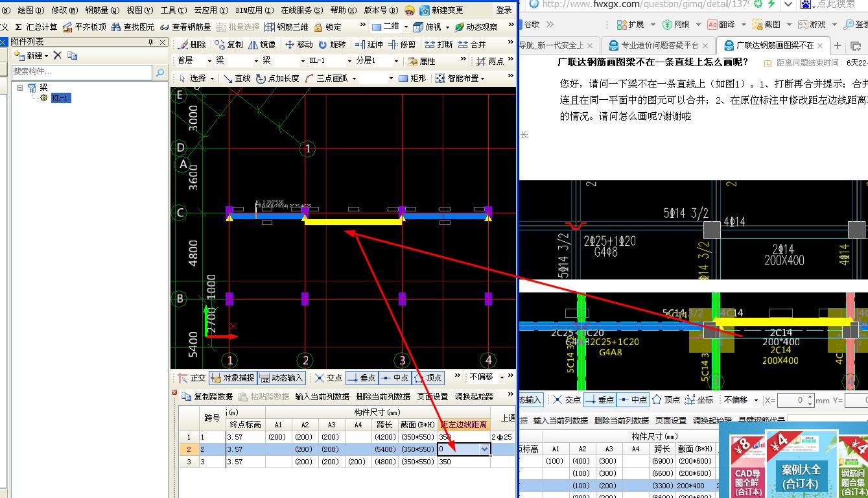
Task: Click the 搜索构件 search field
Action: click(82, 71)
